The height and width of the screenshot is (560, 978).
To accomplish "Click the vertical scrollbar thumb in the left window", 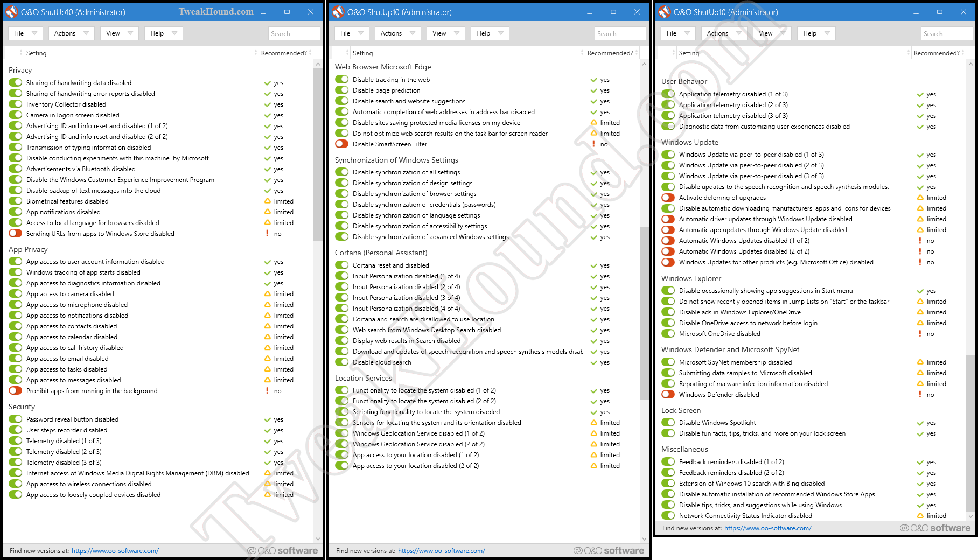I will click(x=318, y=155).
